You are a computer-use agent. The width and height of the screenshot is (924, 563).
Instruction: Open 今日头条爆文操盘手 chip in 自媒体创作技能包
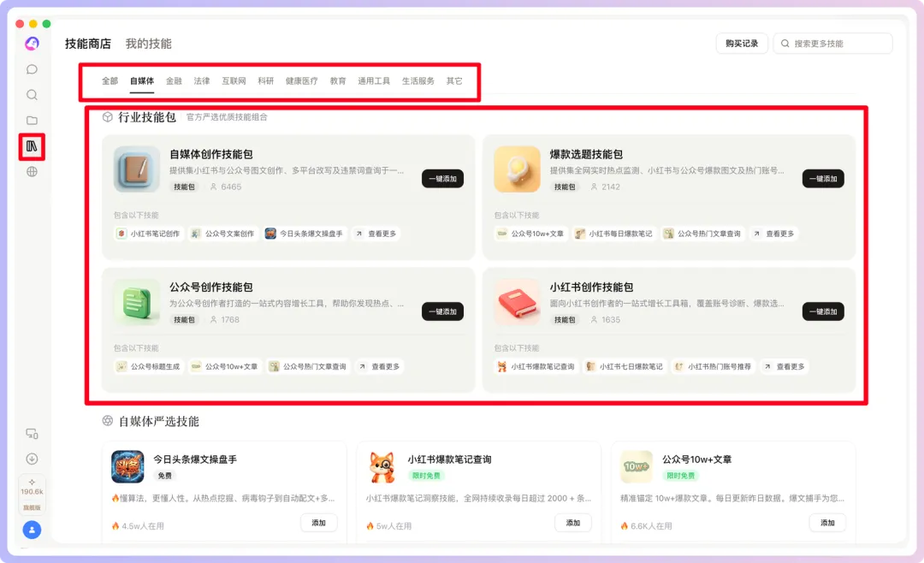(x=304, y=234)
